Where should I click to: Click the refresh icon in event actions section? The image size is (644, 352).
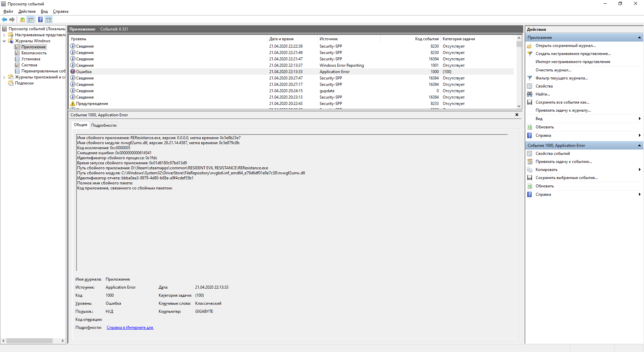[530, 186]
